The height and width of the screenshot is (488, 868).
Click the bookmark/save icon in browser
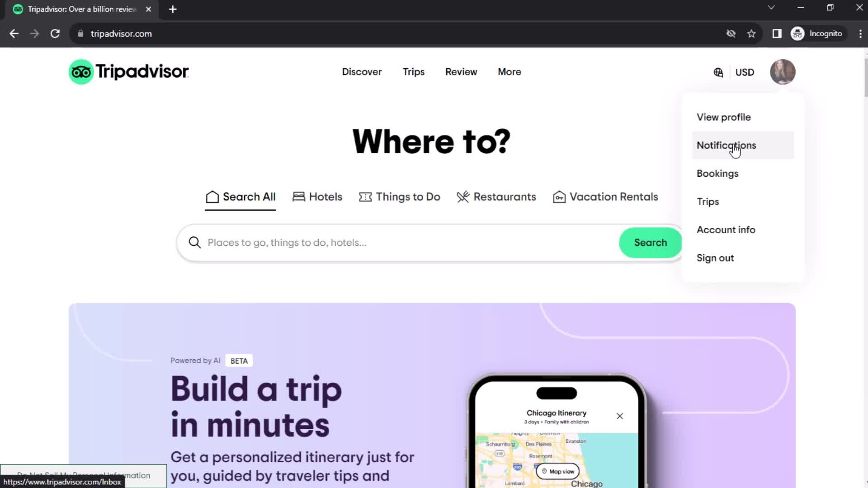pyautogui.click(x=752, y=33)
